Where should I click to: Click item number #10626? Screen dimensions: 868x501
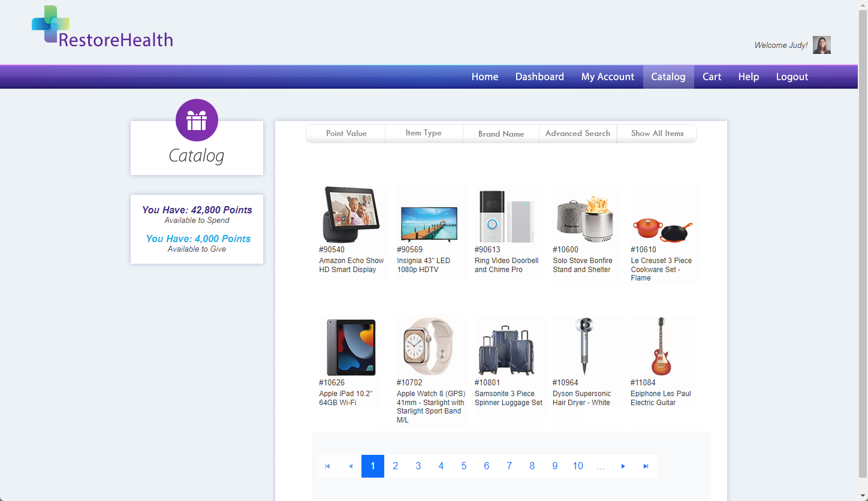click(331, 383)
